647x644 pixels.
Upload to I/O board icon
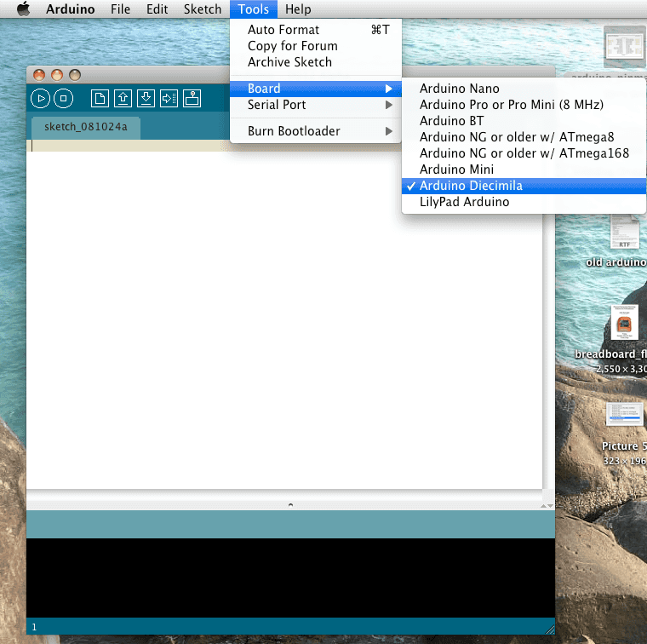pyautogui.click(x=169, y=99)
